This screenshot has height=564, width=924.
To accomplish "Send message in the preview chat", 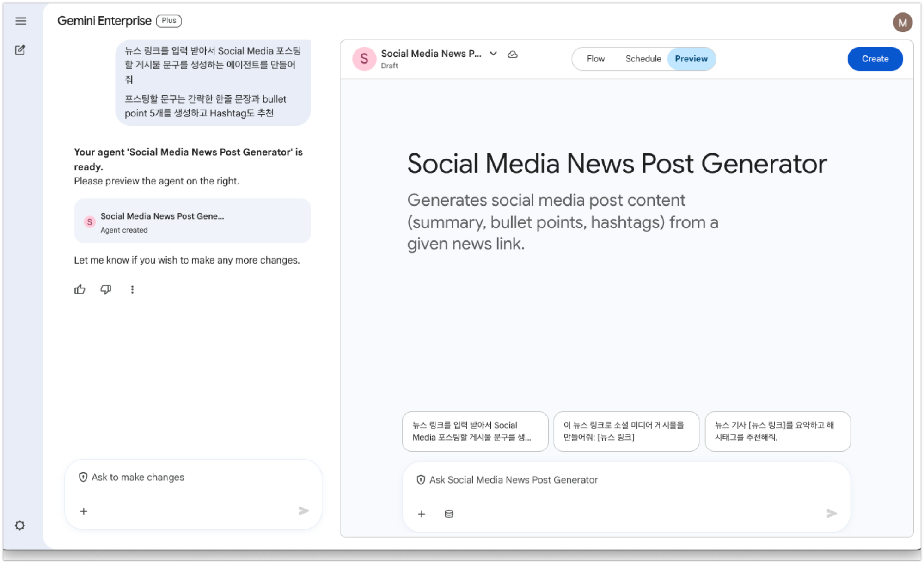I will 832,513.
